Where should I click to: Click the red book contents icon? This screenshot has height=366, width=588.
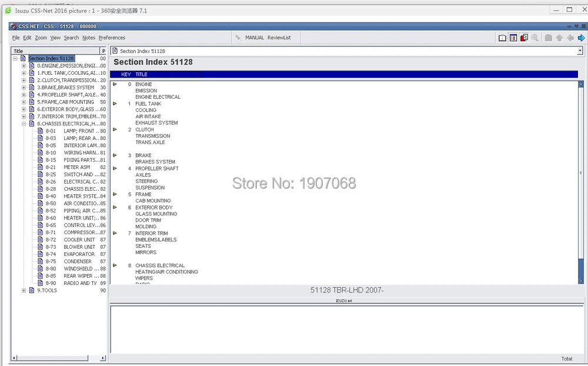tap(524, 38)
